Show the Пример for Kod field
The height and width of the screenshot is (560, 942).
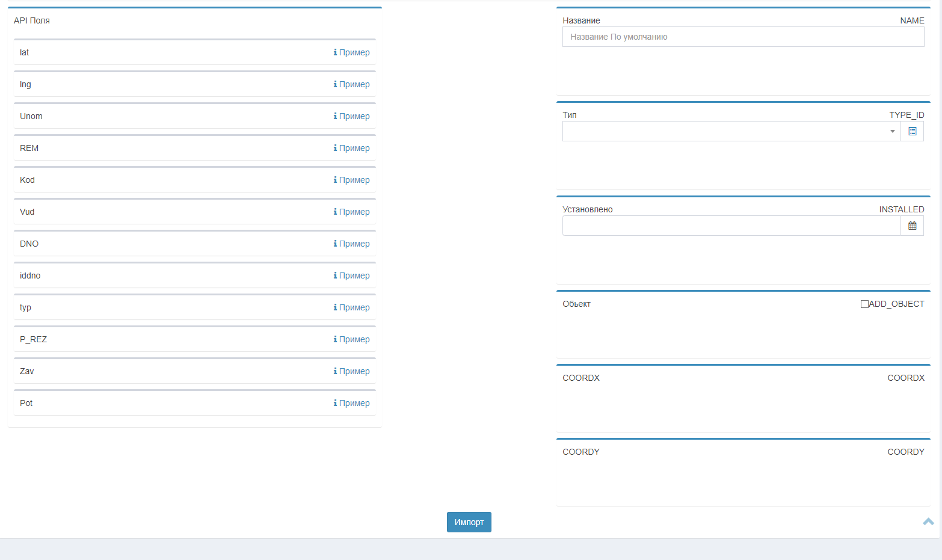pos(354,180)
